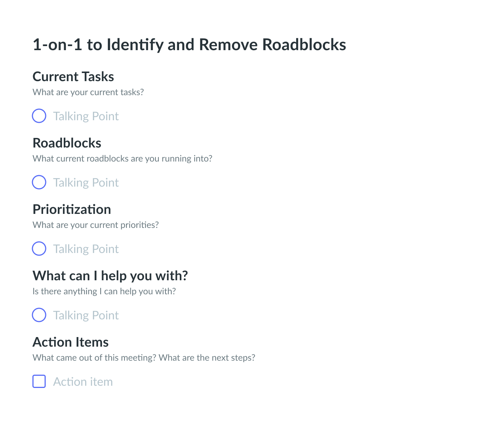Select the Roadblocks section heading
This screenshot has width=504, height=444.
(67, 143)
